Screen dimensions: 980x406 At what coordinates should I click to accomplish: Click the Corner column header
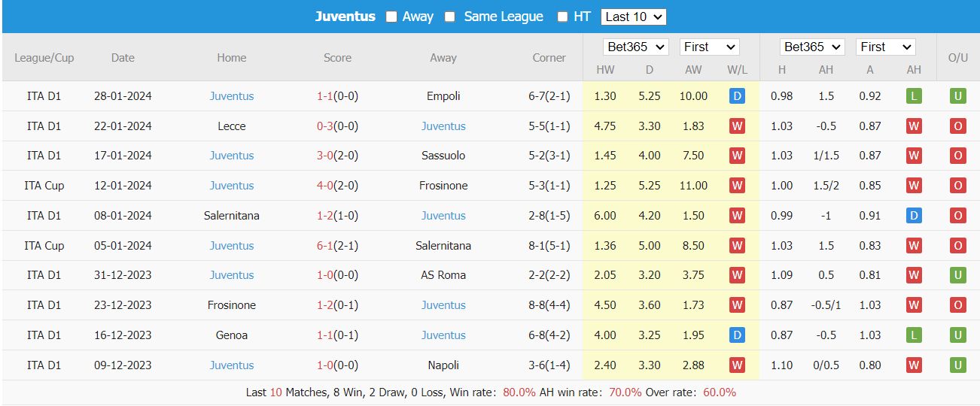click(549, 58)
